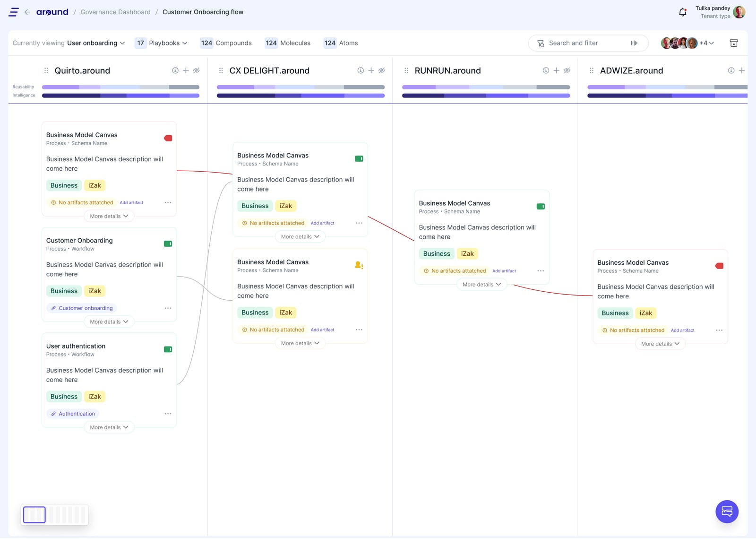The image size is (756, 539).
Task: Click Quirto.around Intelligence bar
Action: click(x=120, y=96)
